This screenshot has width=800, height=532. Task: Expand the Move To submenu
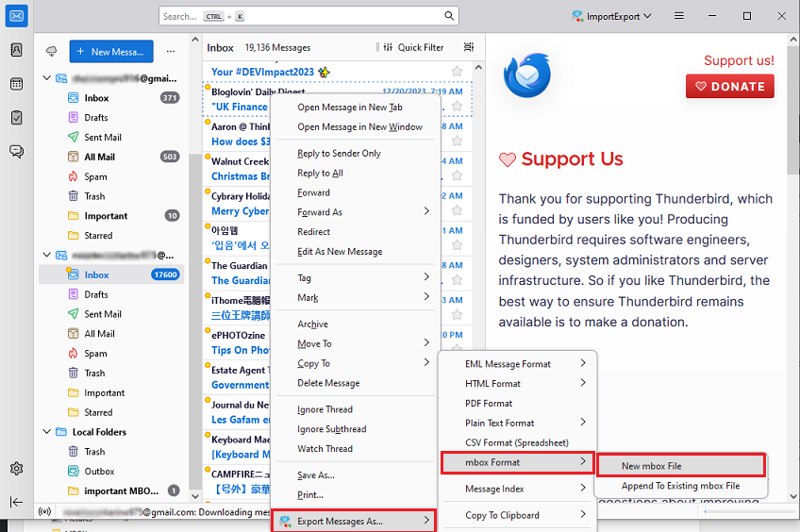[x=355, y=343]
